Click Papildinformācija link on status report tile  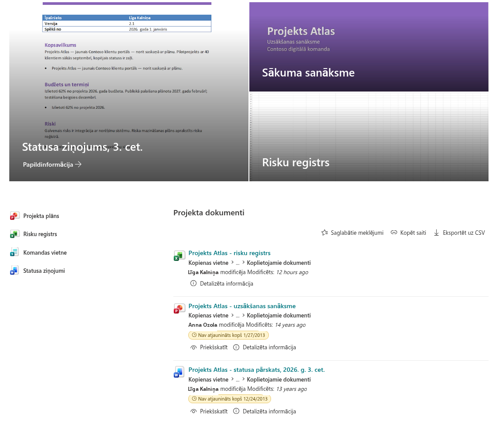pyautogui.click(x=52, y=164)
